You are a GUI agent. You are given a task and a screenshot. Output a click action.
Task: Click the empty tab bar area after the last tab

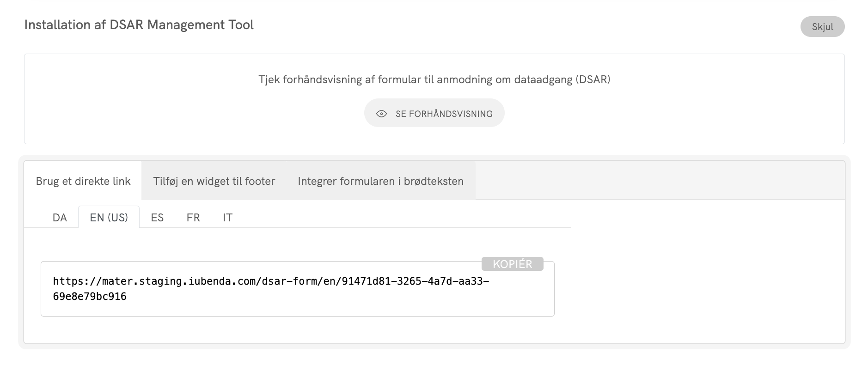[656, 181]
